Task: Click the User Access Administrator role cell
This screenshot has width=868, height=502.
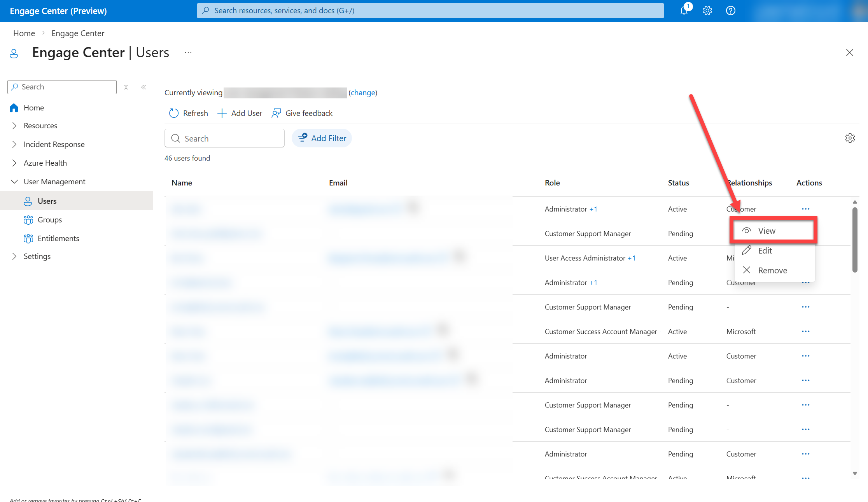Action: pos(585,258)
